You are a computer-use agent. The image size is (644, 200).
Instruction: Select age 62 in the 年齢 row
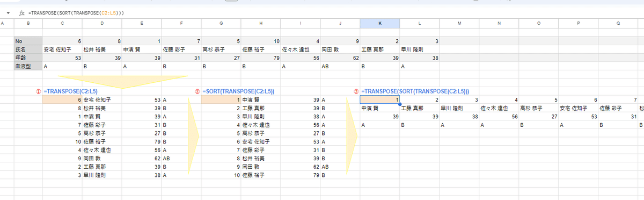tap(340, 57)
